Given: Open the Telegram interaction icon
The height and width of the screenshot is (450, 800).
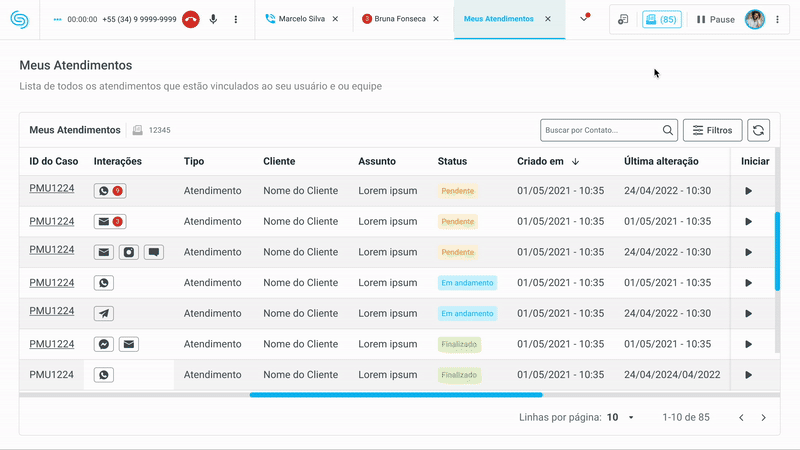Looking at the screenshot, I should (x=103, y=313).
